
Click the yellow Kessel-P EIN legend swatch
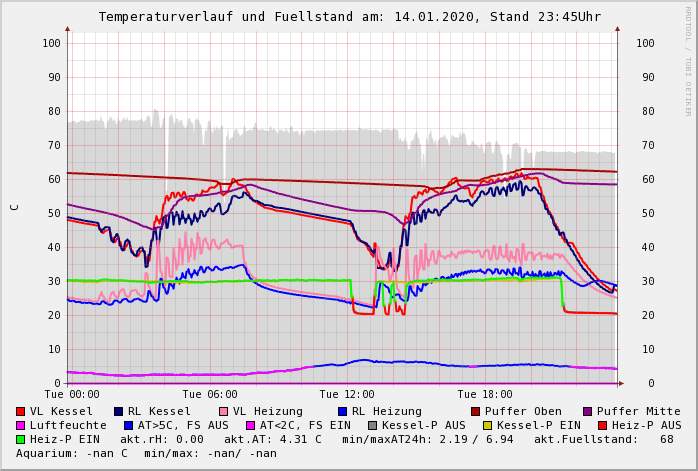489,425
